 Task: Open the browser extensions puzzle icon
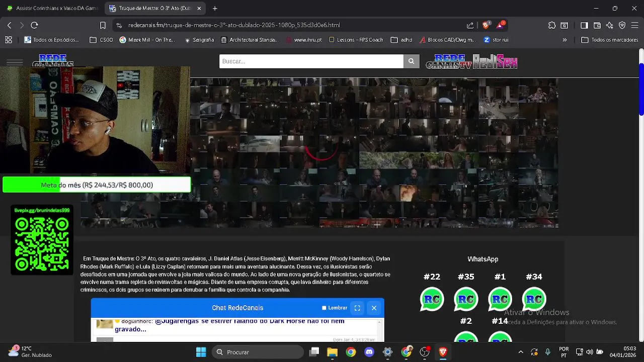(552, 25)
